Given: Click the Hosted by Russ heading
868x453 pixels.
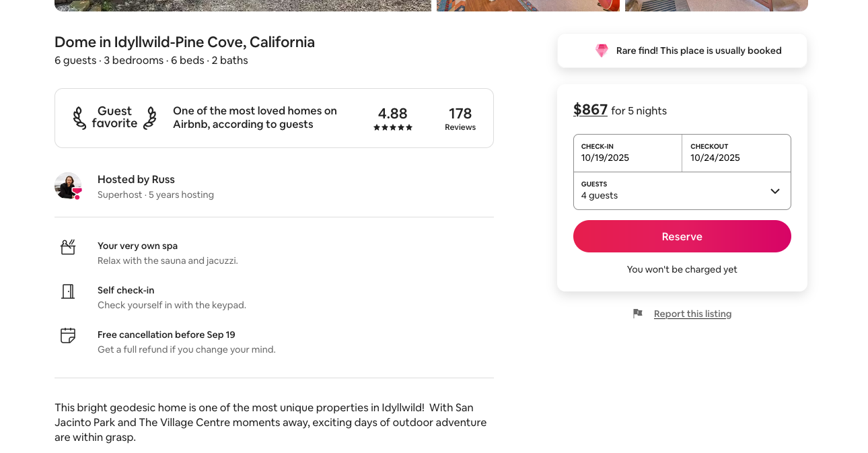Looking at the screenshot, I should coord(136,179).
